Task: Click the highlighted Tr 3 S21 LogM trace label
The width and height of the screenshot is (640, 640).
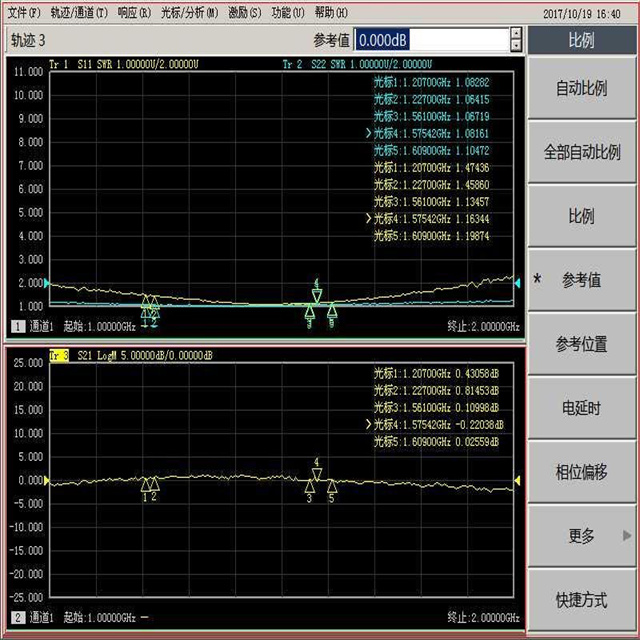Action: (x=131, y=356)
